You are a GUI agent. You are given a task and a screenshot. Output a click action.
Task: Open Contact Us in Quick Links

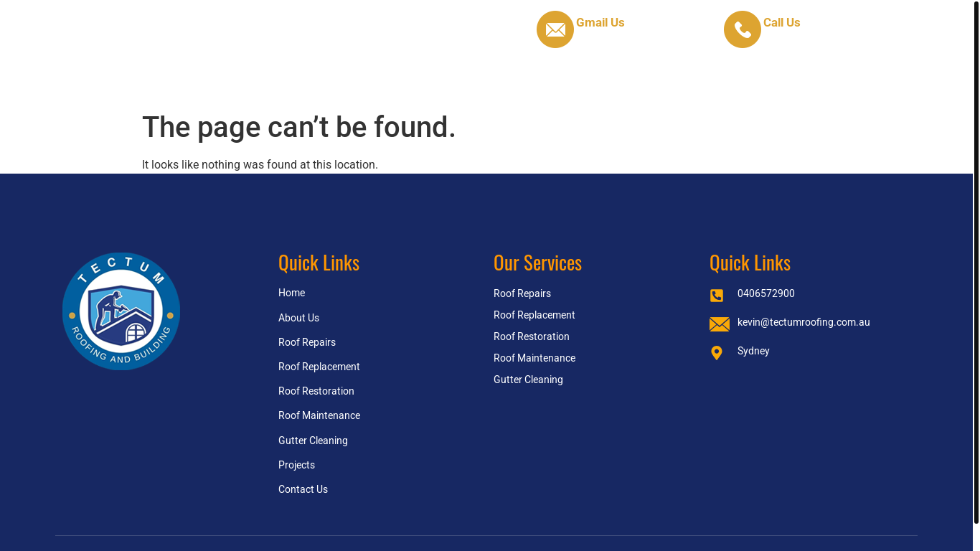[303, 489]
